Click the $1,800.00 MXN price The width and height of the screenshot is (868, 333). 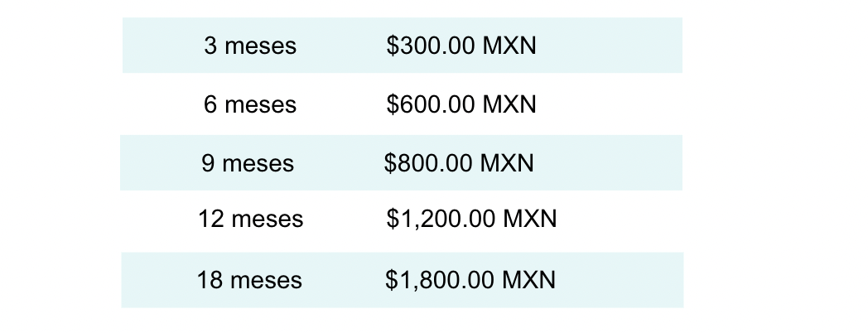pos(470,279)
